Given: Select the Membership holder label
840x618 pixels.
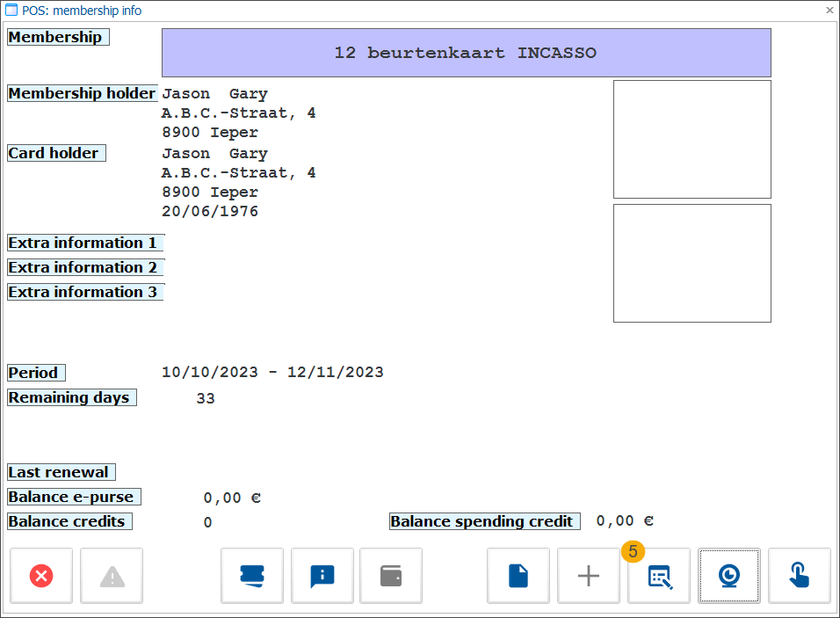Looking at the screenshot, I should click(82, 93).
